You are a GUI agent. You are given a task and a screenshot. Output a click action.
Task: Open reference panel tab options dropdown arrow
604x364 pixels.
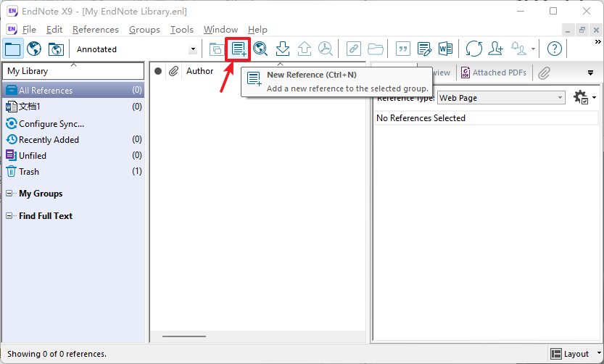(590, 73)
